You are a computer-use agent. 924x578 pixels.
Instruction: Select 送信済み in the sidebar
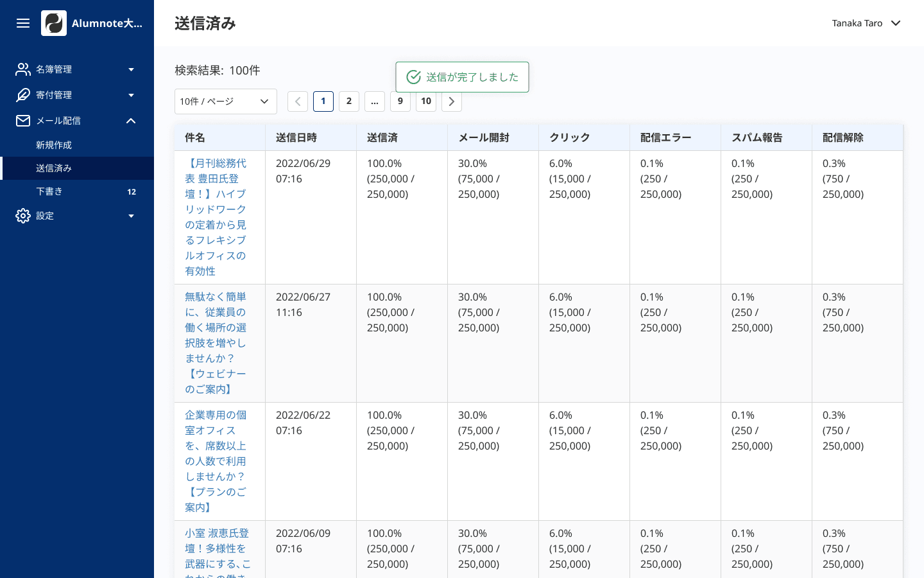pyautogui.click(x=54, y=168)
